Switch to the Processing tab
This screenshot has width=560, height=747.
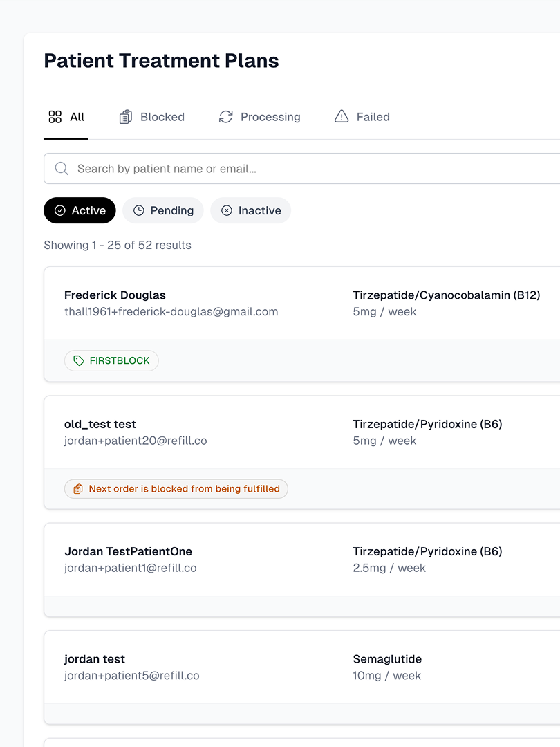click(259, 117)
